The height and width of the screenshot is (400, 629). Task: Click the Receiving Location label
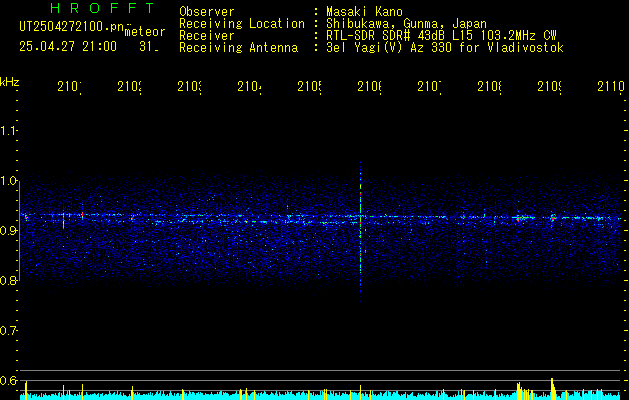coord(242,24)
